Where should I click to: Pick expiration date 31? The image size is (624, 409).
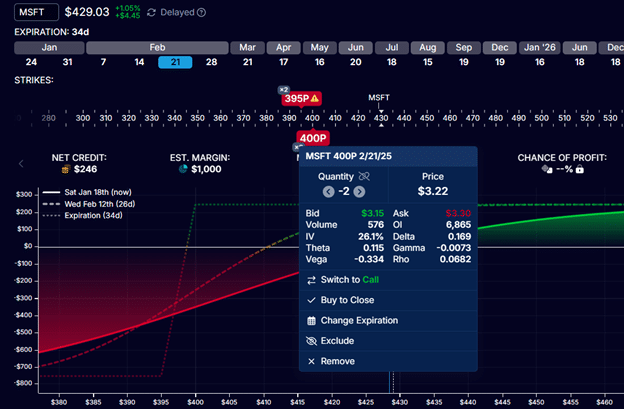[67, 62]
